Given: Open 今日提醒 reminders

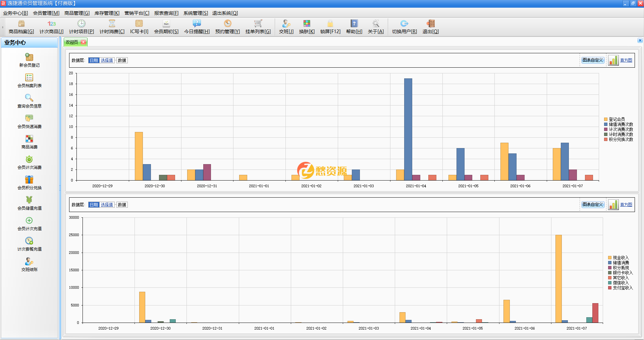Looking at the screenshot, I should (x=197, y=27).
